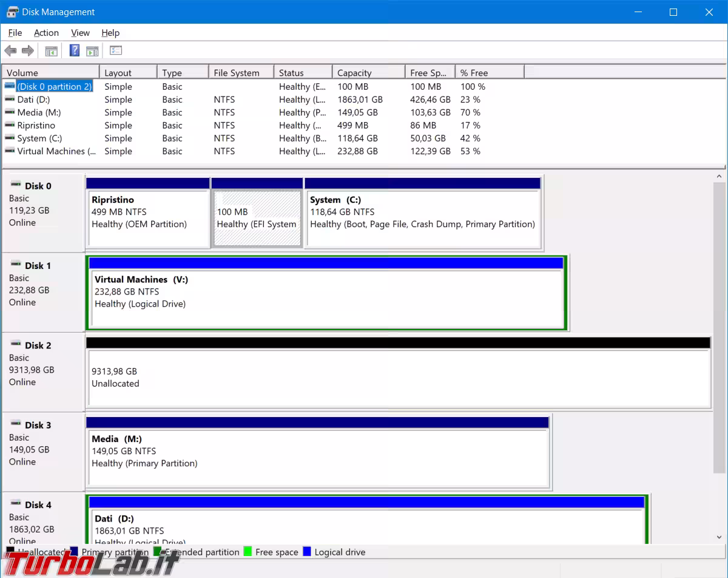
Task: Select the Disk 2 drive icon
Action: (x=16, y=344)
